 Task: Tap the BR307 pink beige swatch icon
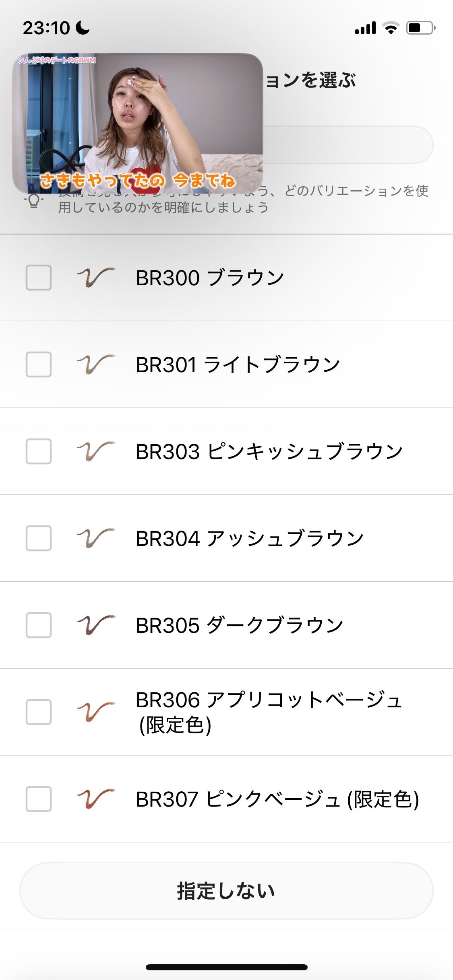pyautogui.click(x=96, y=799)
